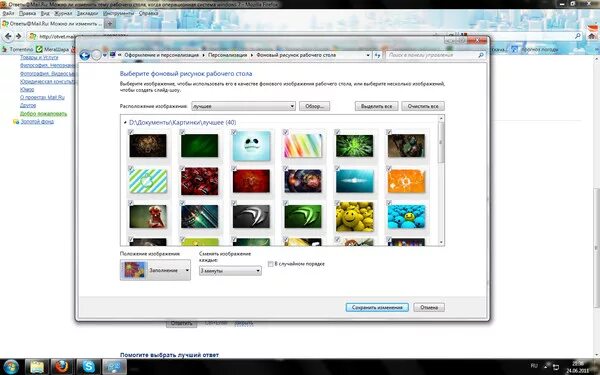600x375 pixels.
Task: Click the refresh button next to the Control Panel address bar
Action: coord(378,55)
